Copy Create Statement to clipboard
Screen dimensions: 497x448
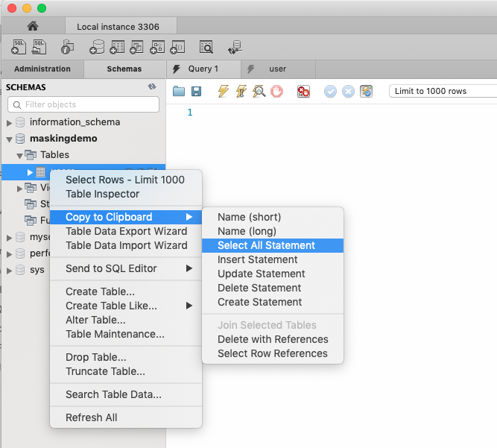click(273, 302)
